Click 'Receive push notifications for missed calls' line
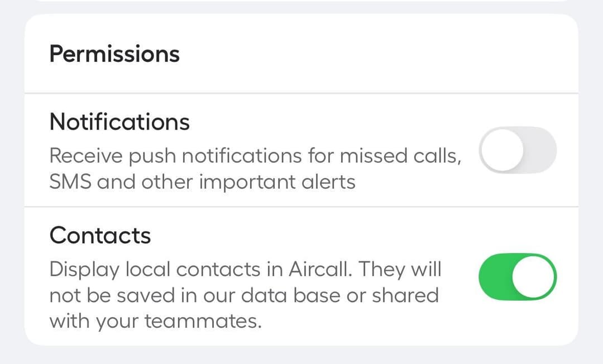This screenshot has width=603, height=364. (255, 156)
